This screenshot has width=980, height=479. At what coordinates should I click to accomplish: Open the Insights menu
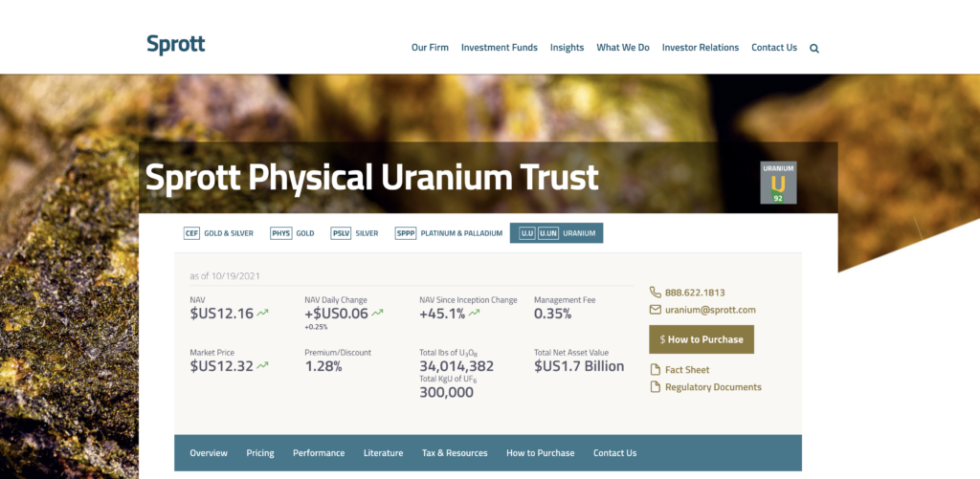(567, 48)
